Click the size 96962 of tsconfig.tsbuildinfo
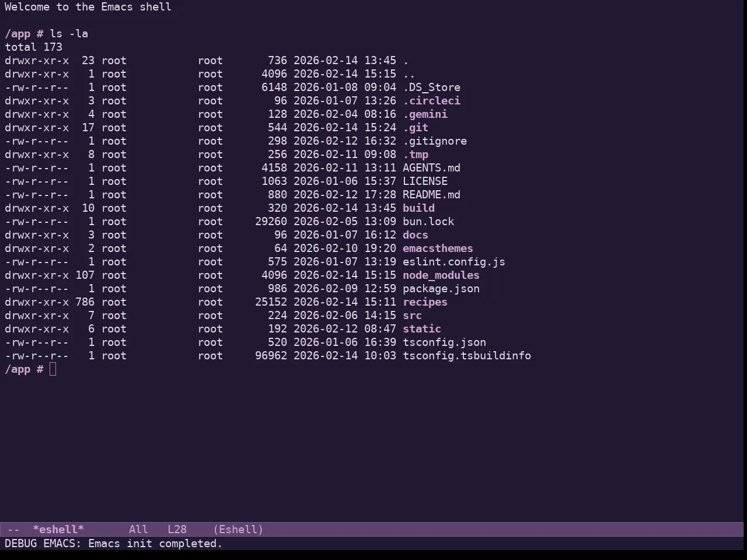747x560 pixels. [x=271, y=356]
